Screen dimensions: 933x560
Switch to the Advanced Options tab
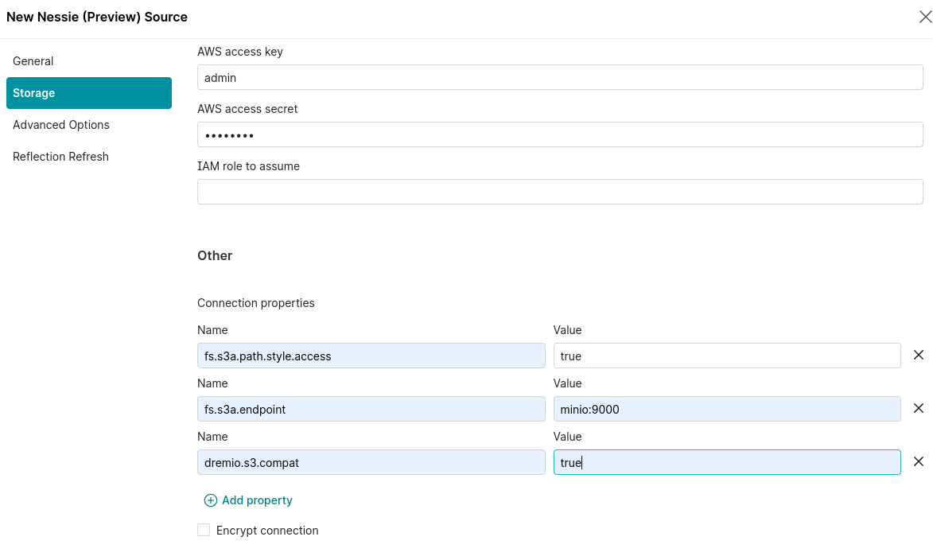pyautogui.click(x=61, y=125)
